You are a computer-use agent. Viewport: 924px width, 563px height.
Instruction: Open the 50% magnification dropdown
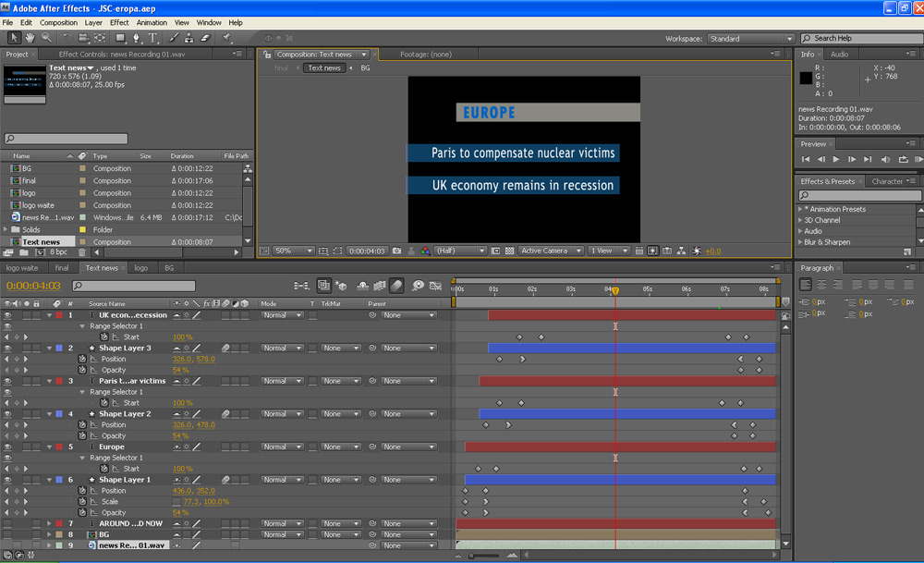(x=294, y=251)
